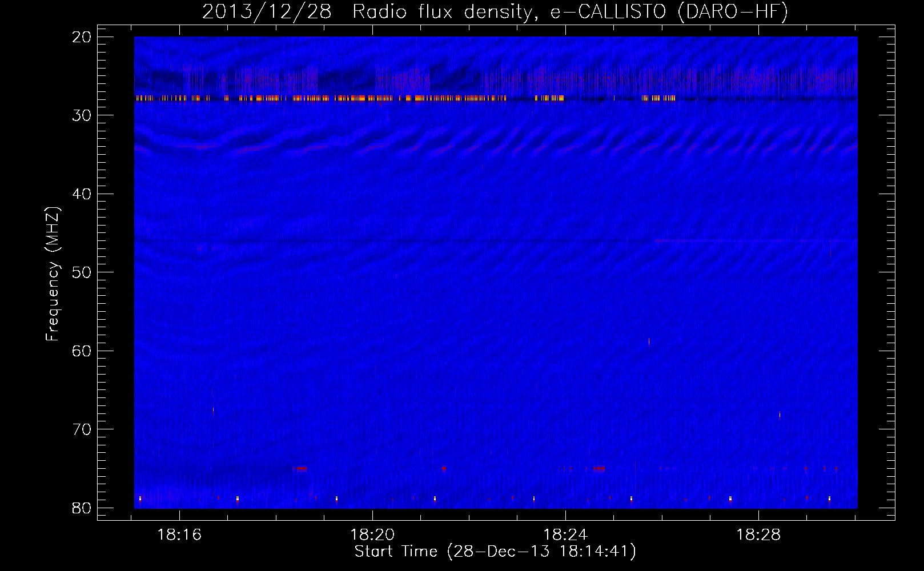Click the 18:16 time tick label
This screenshot has width=924, height=571.
(x=179, y=535)
